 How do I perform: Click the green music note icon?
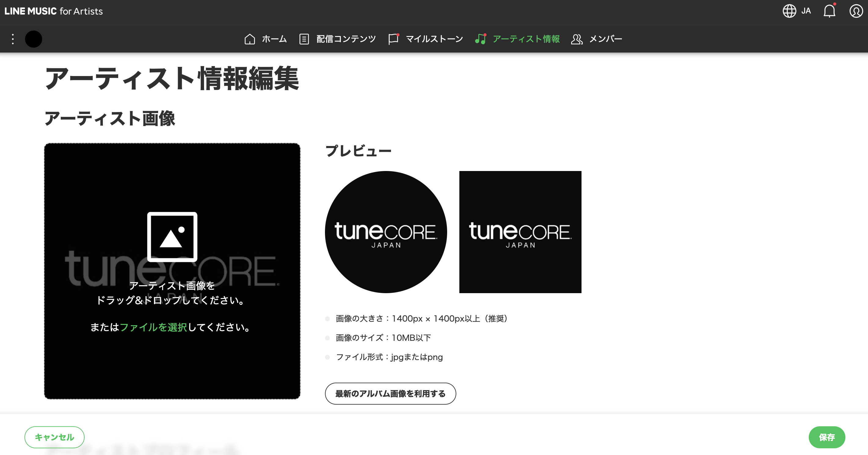pyautogui.click(x=481, y=39)
